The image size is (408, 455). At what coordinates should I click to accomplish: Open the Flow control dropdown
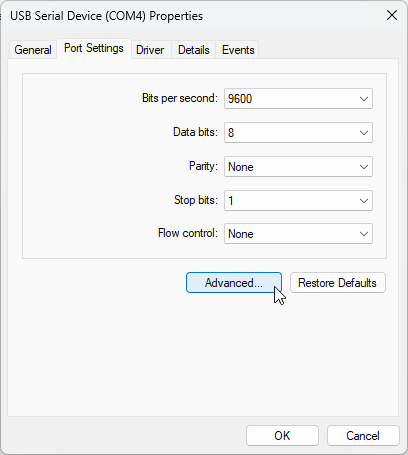pos(298,234)
